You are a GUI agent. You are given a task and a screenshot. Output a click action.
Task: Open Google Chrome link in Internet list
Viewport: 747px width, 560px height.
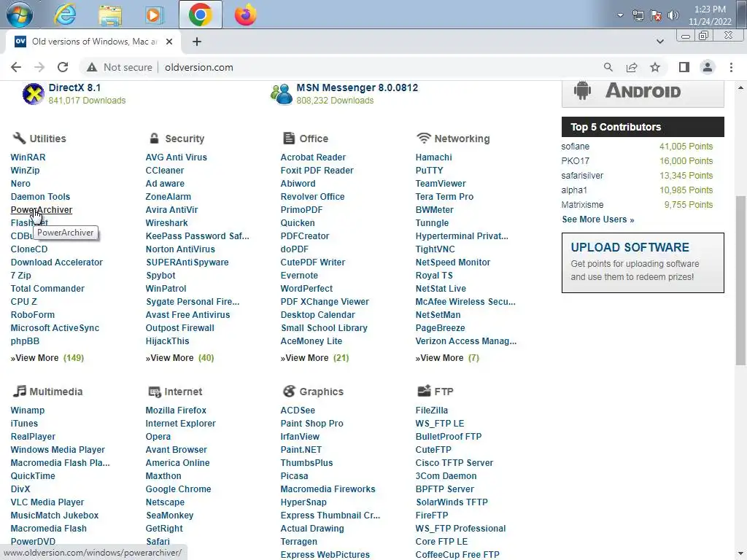click(178, 489)
